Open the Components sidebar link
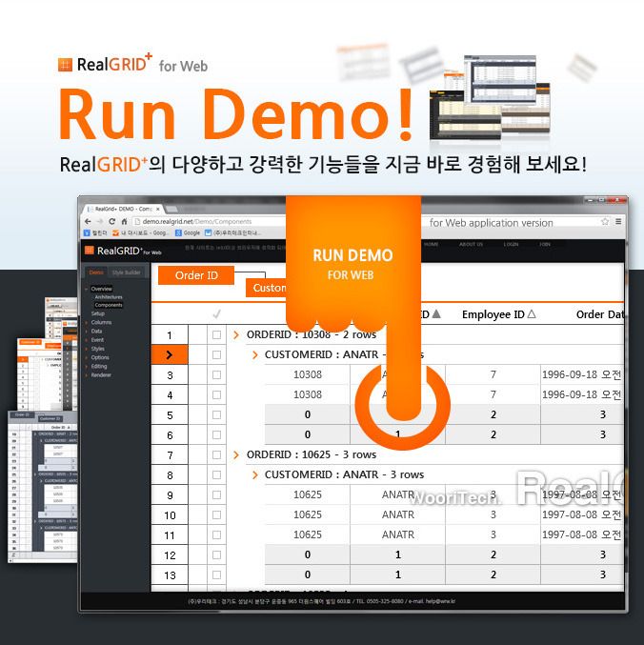This screenshot has height=645, width=644. [x=109, y=305]
